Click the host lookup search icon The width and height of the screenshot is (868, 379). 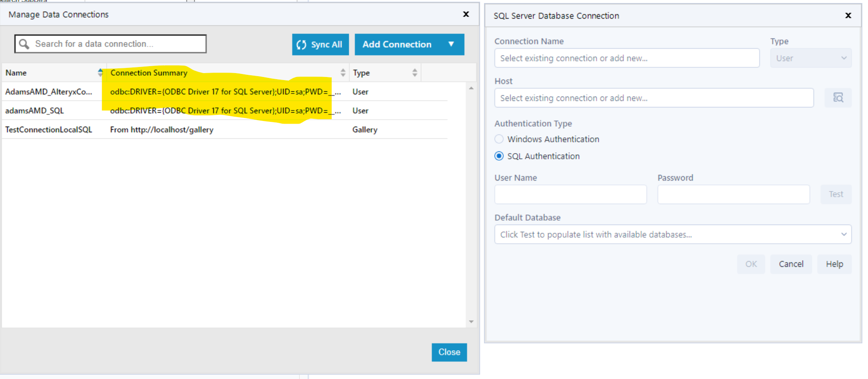(838, 97)
